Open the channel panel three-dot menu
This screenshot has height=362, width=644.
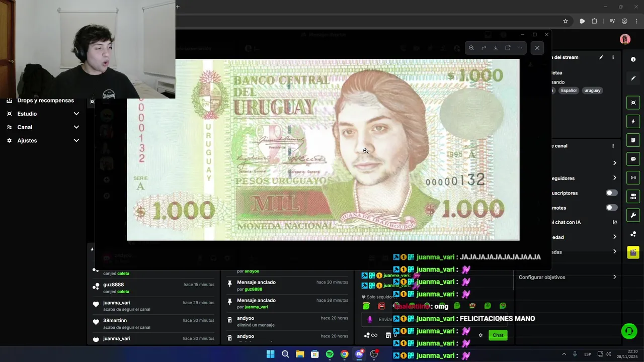(613, 146)
